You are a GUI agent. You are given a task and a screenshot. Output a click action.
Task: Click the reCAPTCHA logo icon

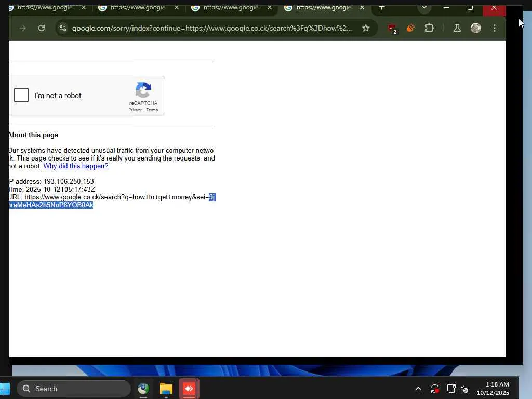coord(143,89)
